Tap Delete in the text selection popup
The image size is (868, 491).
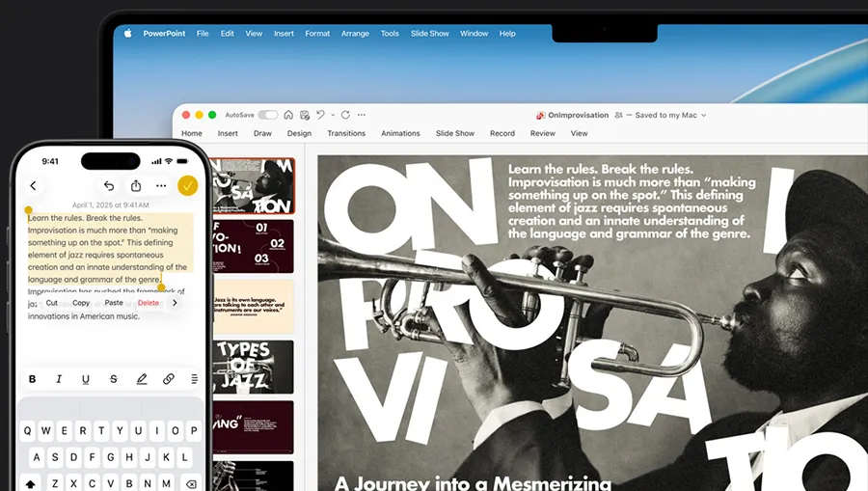tap(148, 303)
